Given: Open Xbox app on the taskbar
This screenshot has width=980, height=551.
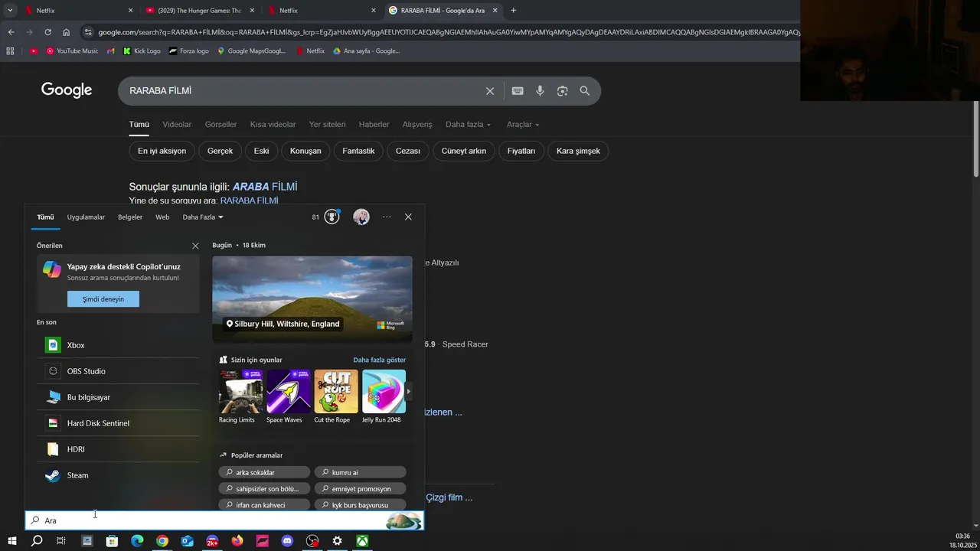Looking at the screenshot, I should tap(361, 541).
